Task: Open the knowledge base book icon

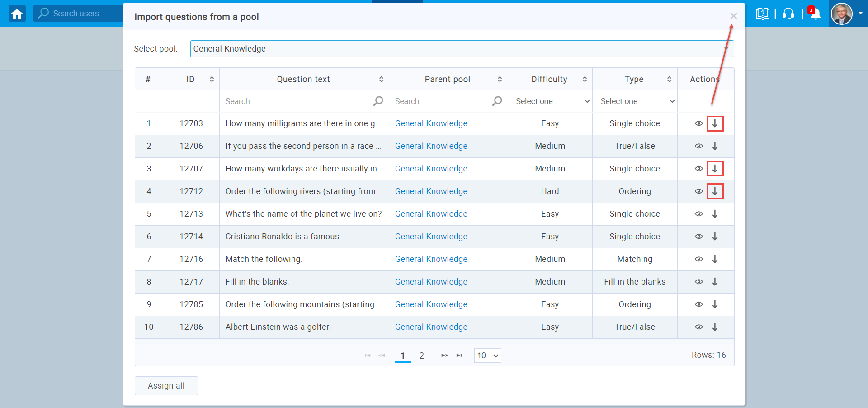Action: [x=763, y=14]
